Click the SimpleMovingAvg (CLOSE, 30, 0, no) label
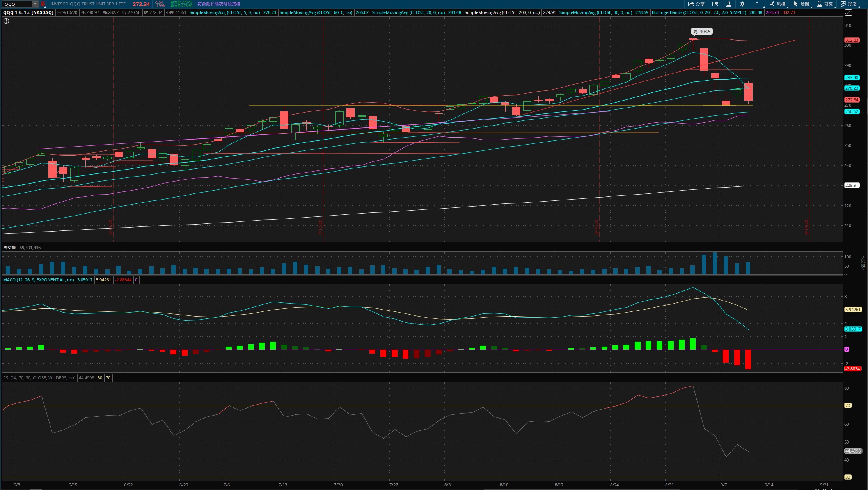 596,12
